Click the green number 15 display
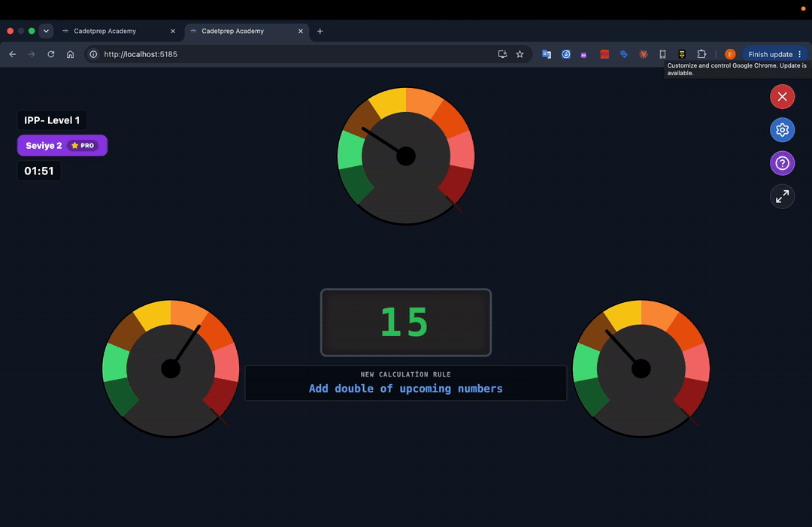Screen dimensions: 812x527 [x=406, y=323]
